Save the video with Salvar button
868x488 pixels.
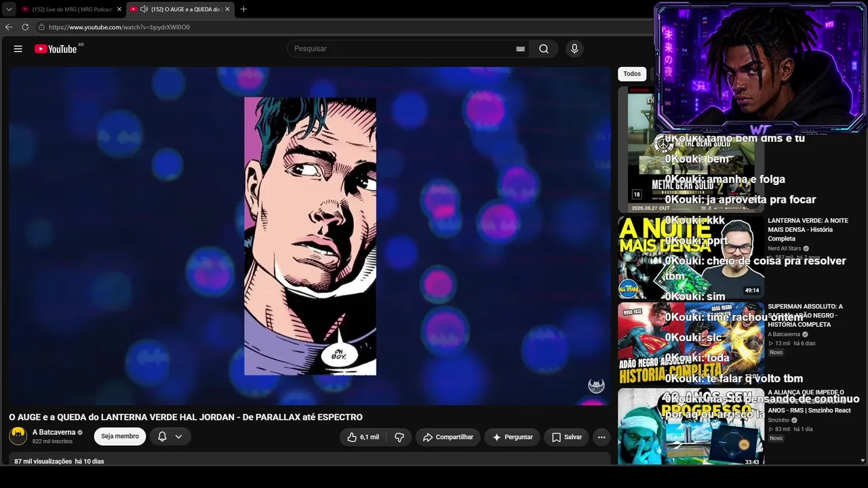(566, 437)
